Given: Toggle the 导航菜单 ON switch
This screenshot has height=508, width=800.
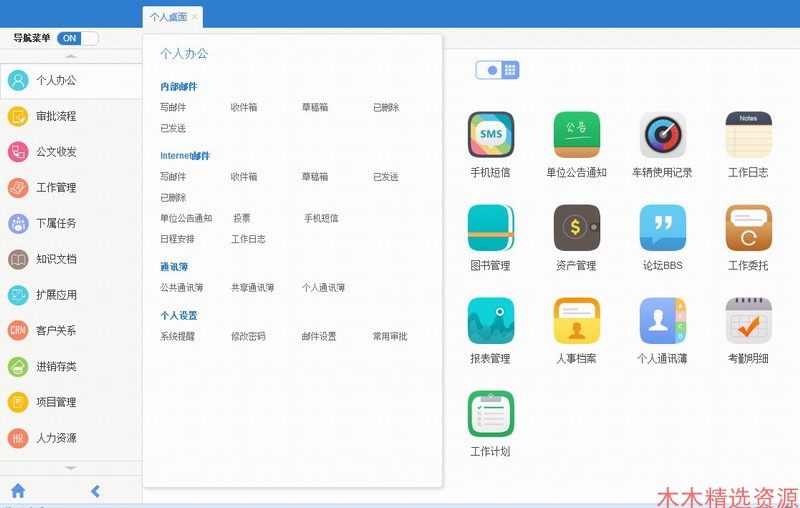Looking at the screenshot, I should [78, 38].
